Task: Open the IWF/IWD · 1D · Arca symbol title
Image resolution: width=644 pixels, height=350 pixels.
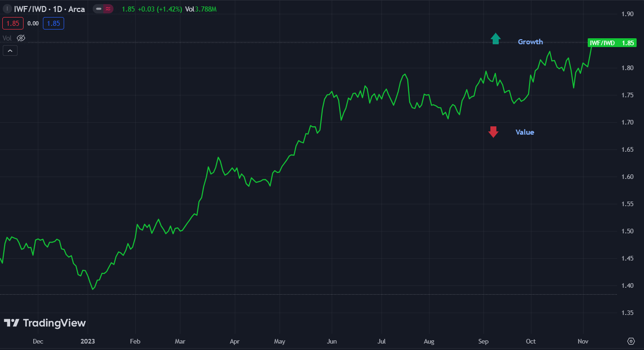Action: (49, 9)
